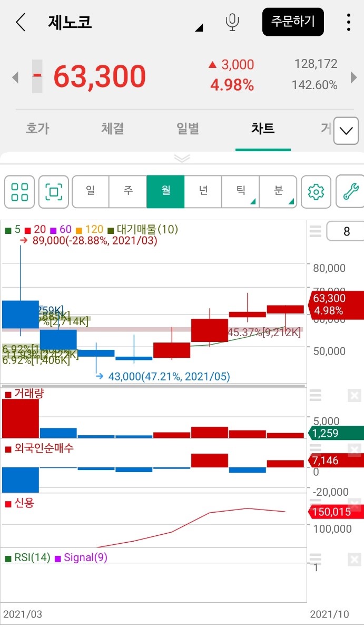Tap the 45.37%[9,212K] volume profile label
Viewport: 364px width, 627px height.
point(264,332)
